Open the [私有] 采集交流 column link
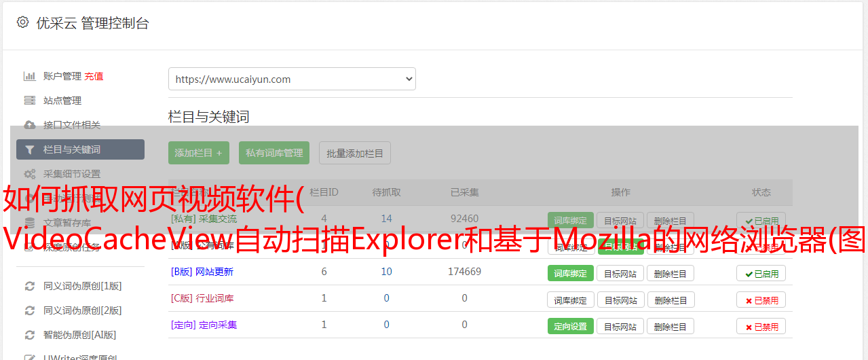This screenshot has height=360, width=868. pos(204,219)
